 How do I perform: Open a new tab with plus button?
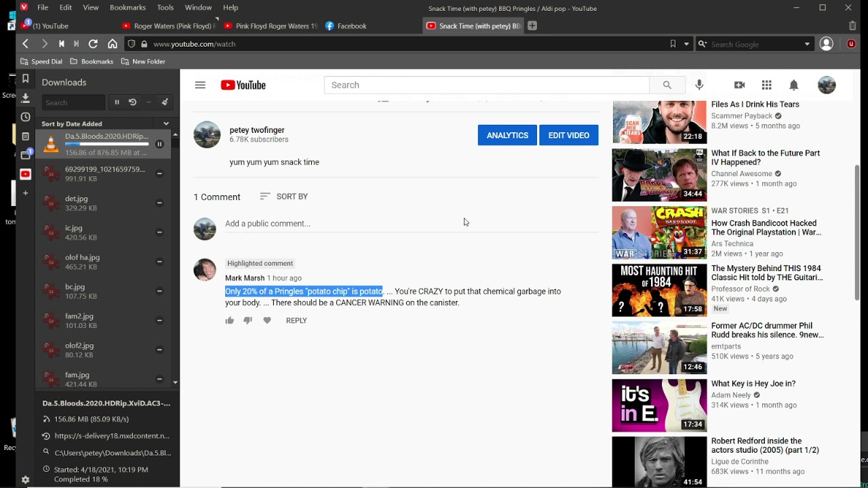532,26
